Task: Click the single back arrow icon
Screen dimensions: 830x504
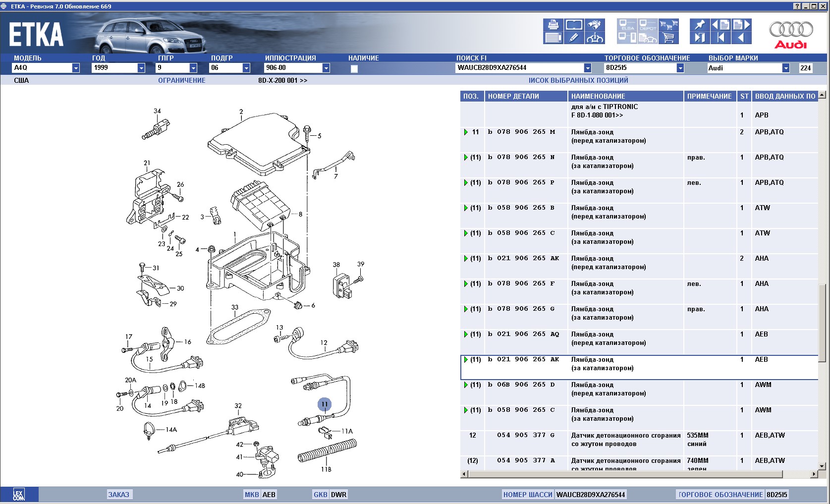Action: point(742,38)
